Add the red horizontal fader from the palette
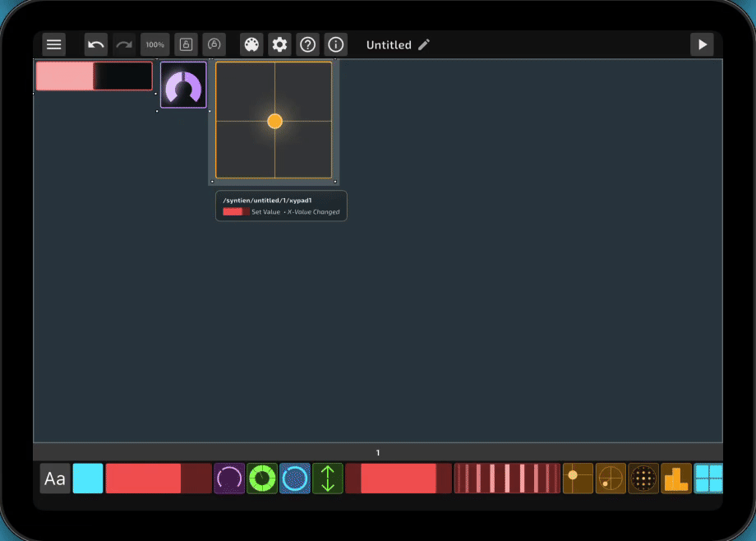The image size is (756, 541). 159,479
